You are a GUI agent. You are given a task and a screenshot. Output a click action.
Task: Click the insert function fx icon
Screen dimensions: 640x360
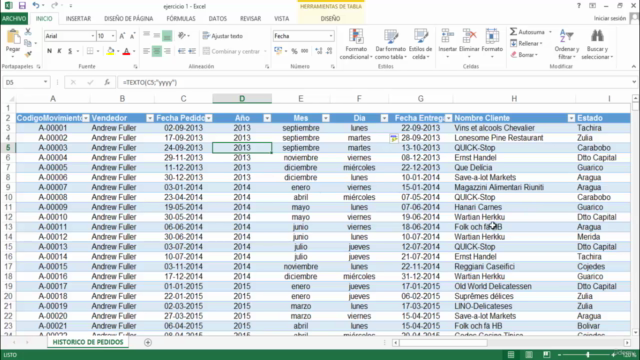click(x=107, y=82)
